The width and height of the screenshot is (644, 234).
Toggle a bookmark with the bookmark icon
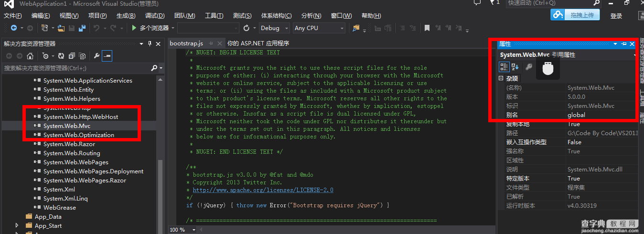point(427,28)
